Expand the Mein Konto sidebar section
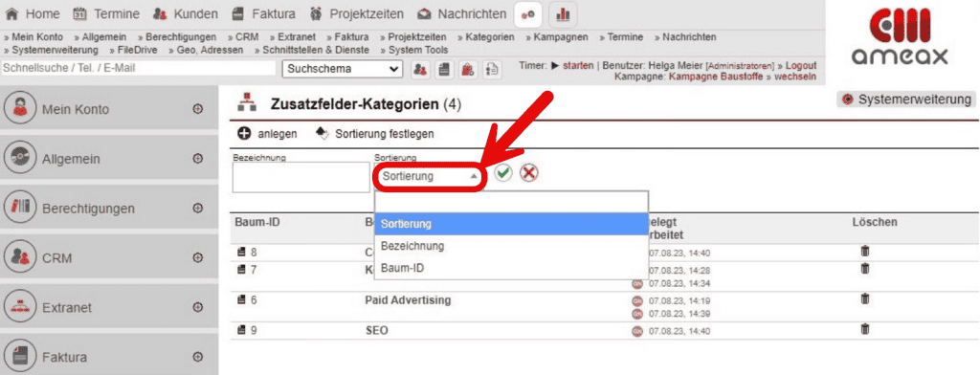The width and height of the screenshot is (980, 375). click(x=197, y=109)
